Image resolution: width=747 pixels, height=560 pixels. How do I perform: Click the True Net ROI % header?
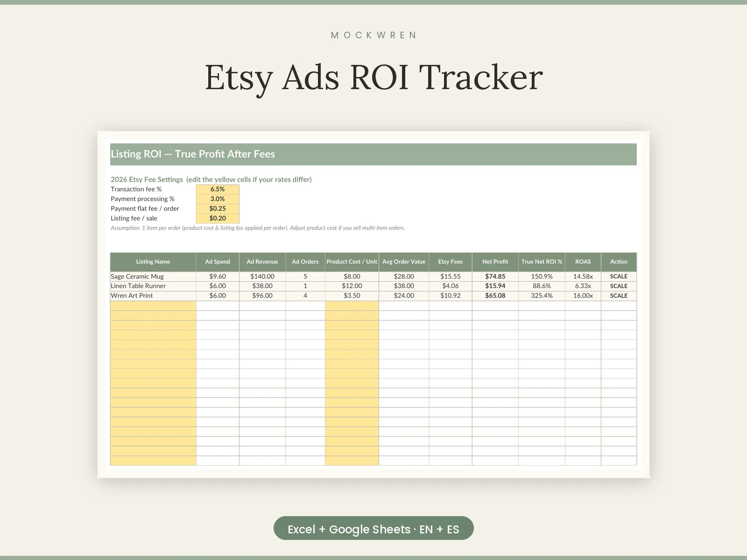click(x=542, y=262)
